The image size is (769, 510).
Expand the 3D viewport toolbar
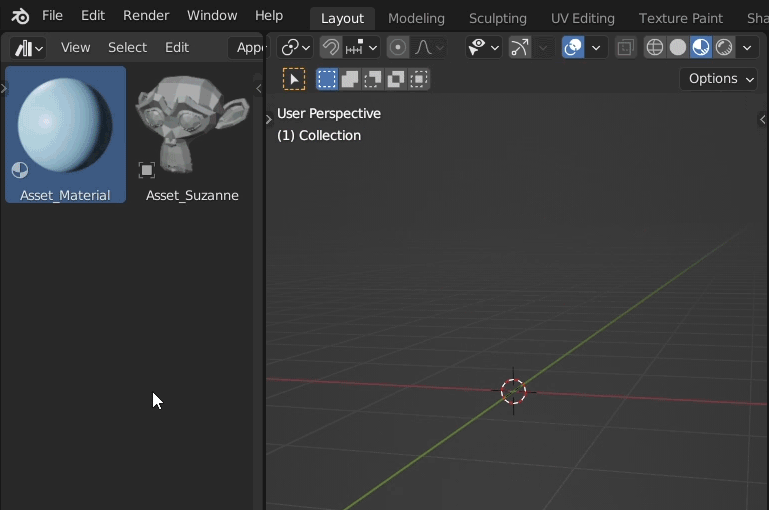(x=269, y=119)
